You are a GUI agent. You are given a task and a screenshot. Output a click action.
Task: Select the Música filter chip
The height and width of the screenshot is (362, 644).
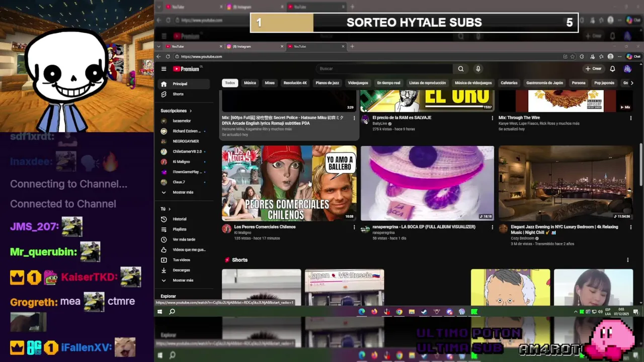pos(250,83)
